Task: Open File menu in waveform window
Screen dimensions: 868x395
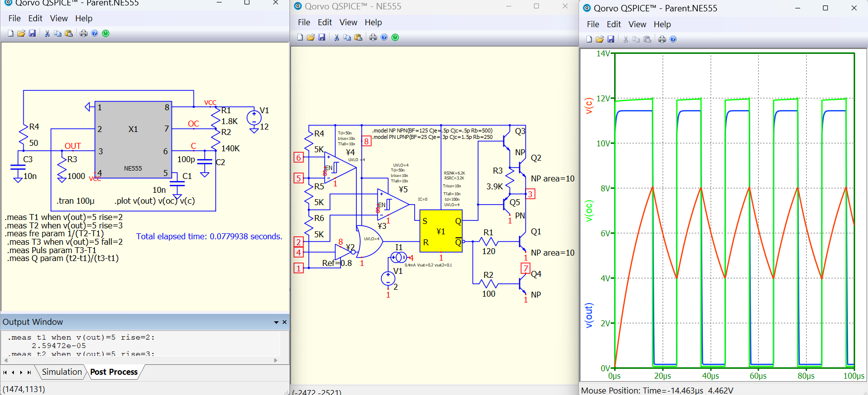Action: tap(593, 24)
